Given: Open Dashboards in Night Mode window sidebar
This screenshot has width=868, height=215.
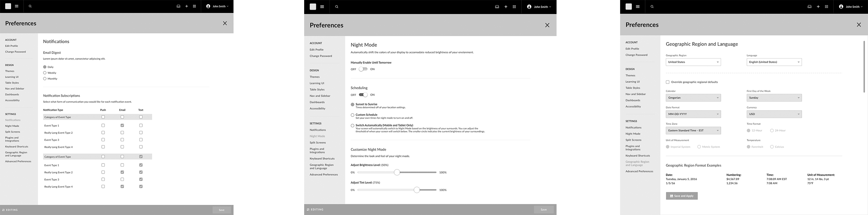Looking at the screenshot, I should point(317,102).
